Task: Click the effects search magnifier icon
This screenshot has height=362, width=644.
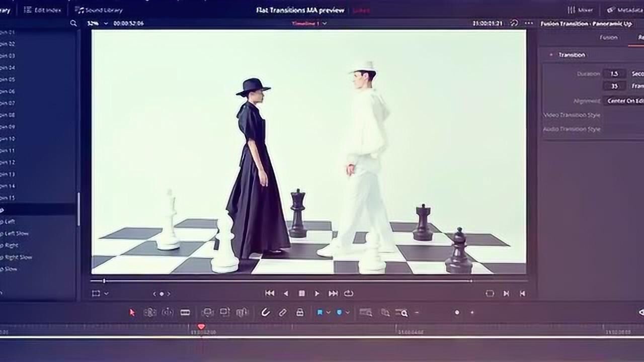Action: (x=73, y=23)
